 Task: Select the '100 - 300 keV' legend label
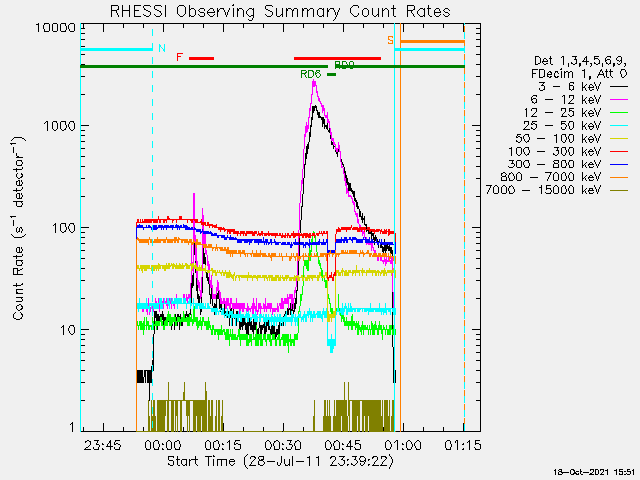click(x=555, y=151)
